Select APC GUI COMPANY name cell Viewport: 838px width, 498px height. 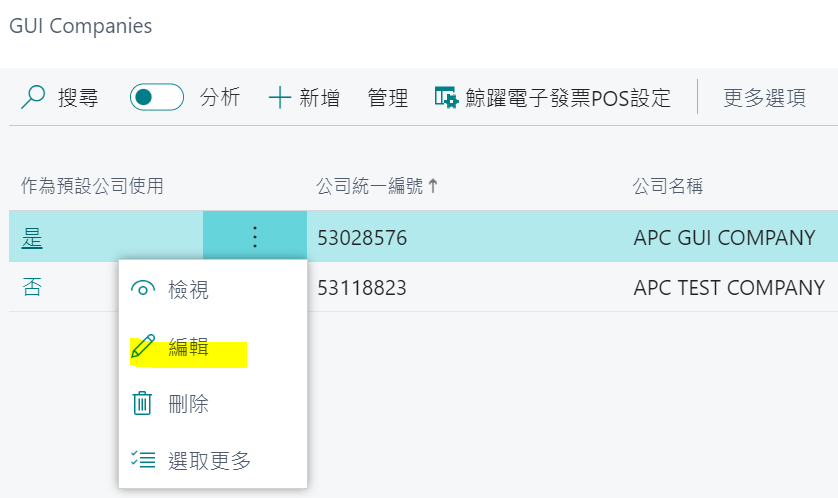724,238
